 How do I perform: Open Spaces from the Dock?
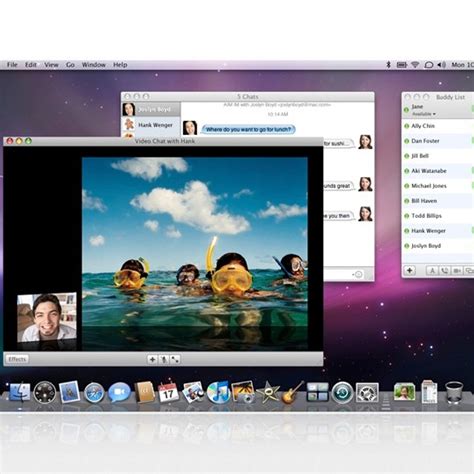tap(317, 392)
